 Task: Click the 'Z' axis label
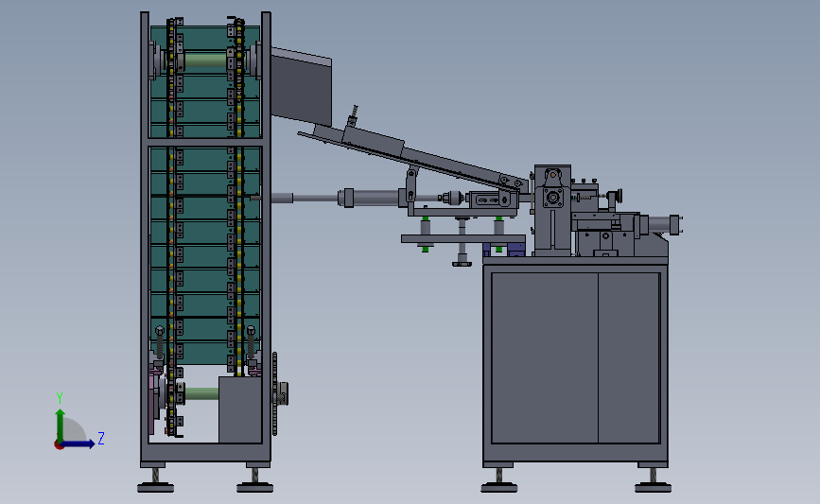pos(101,438)
